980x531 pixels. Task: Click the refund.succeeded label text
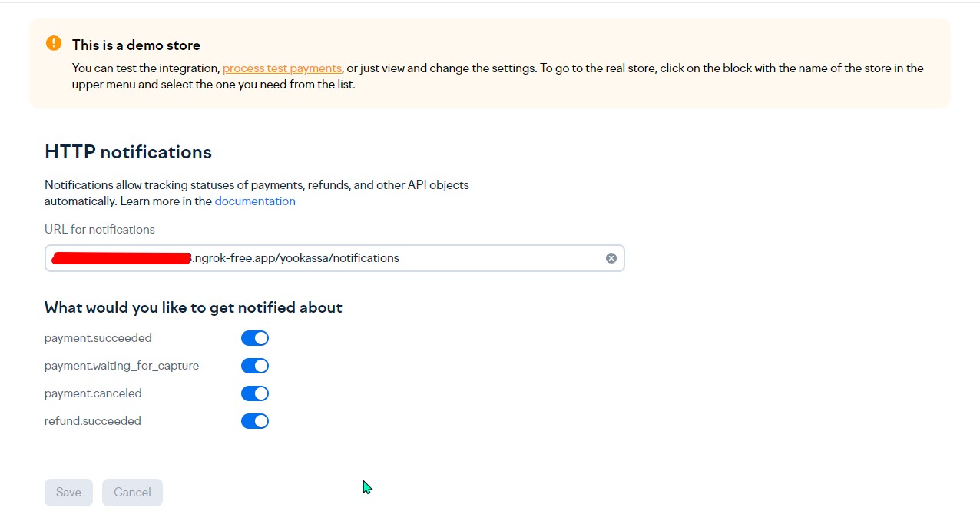(93, 421)
